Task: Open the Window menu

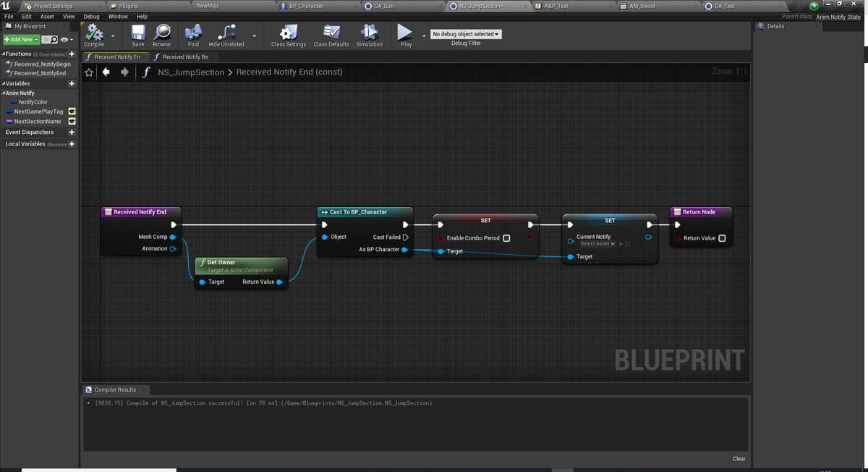Action: pos(118,17)
